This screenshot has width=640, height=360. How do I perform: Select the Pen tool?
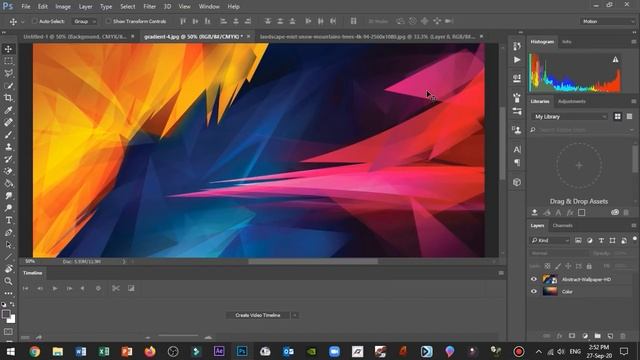(8, 233)
